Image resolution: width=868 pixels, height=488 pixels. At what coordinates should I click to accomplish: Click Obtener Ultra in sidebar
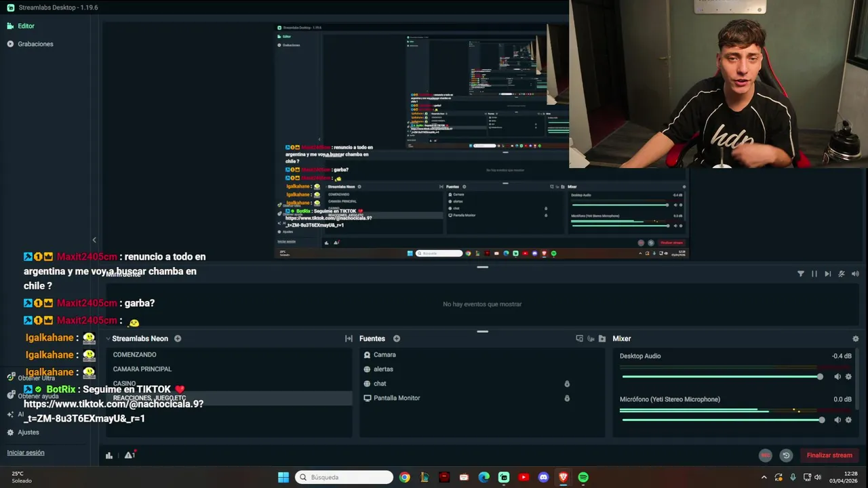pyautogui.click(x=31, y=378)
